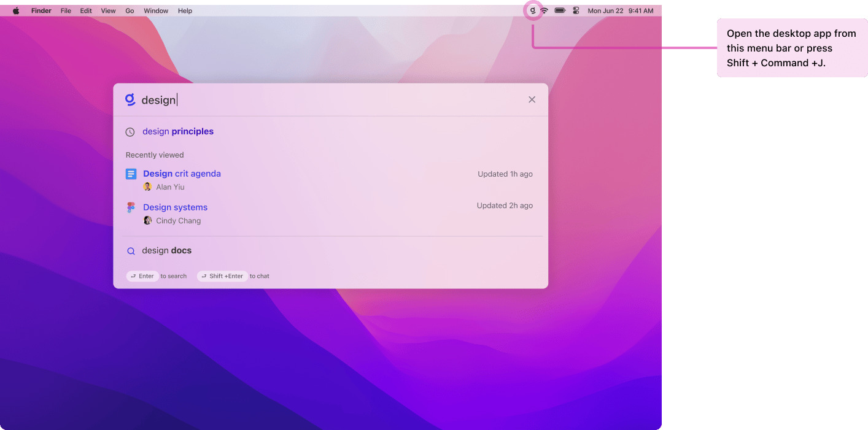Open the Go menu

130,10
